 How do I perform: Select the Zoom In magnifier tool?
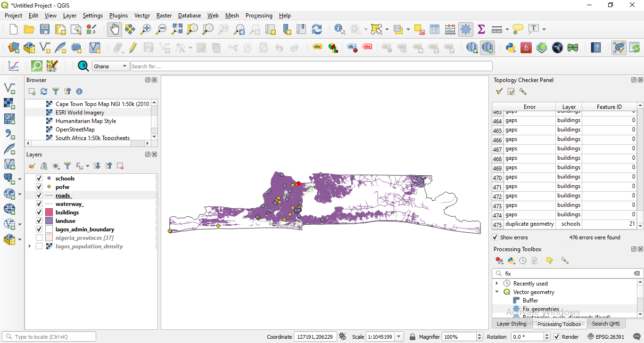point(146,29)
